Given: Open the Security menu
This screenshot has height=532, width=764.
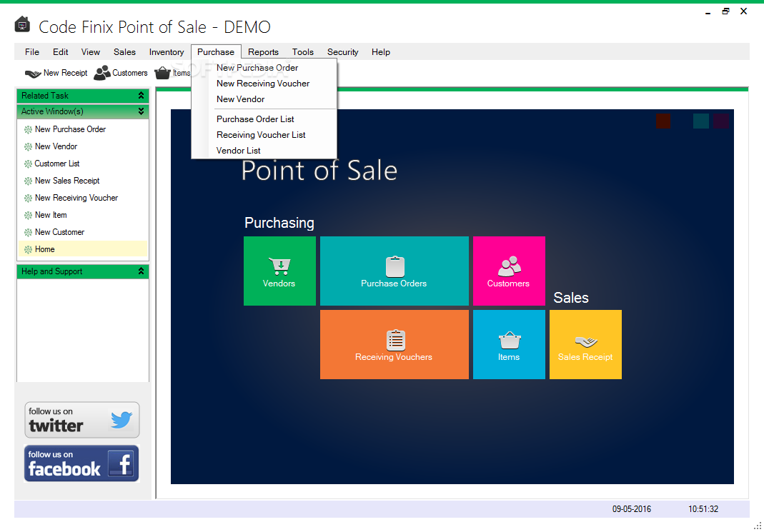Looking at the screenshot, I should click(342, 52).
